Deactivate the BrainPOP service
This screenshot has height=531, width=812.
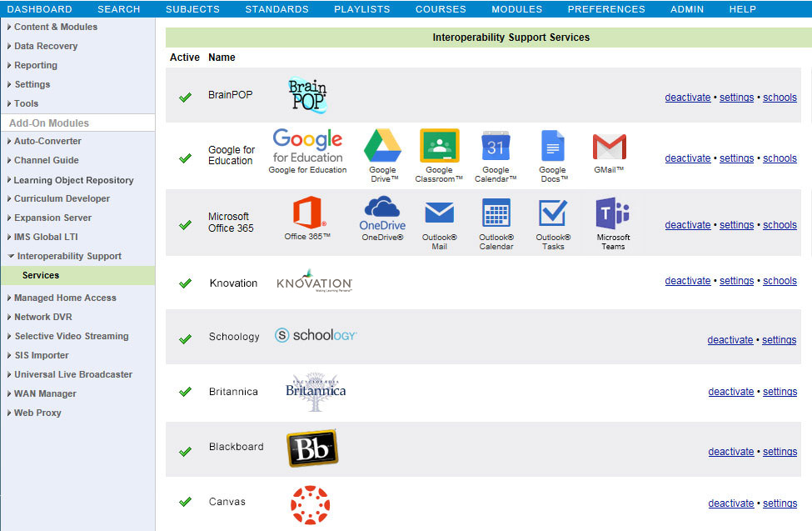coord(688,98)
